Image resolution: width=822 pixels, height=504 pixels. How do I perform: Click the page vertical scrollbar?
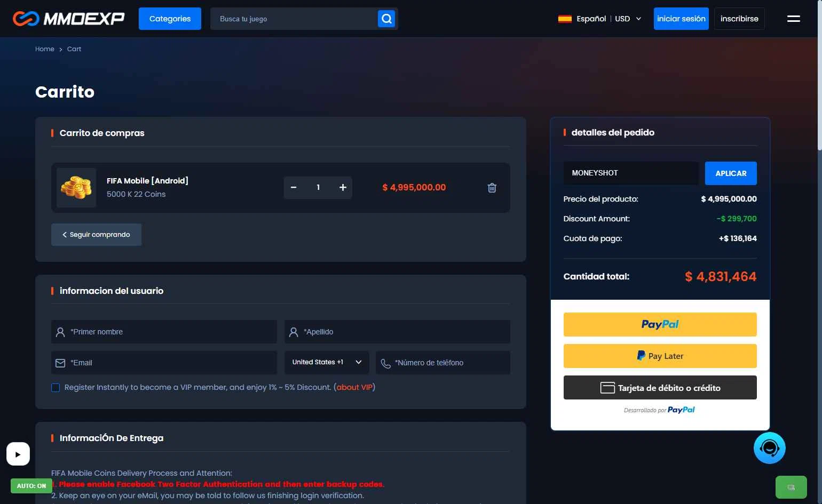pos(819,75)
